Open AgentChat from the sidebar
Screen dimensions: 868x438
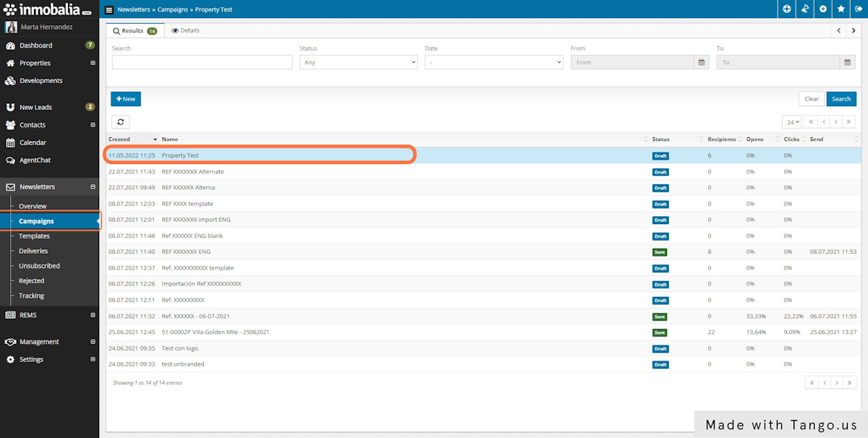(x=35, y=160)
